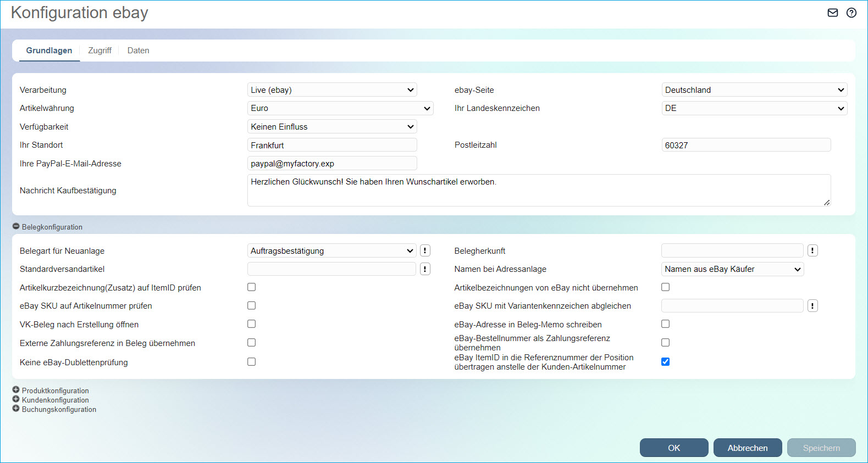Click the info button beside Belegart für Neuanlage

(x=425, y=250)
